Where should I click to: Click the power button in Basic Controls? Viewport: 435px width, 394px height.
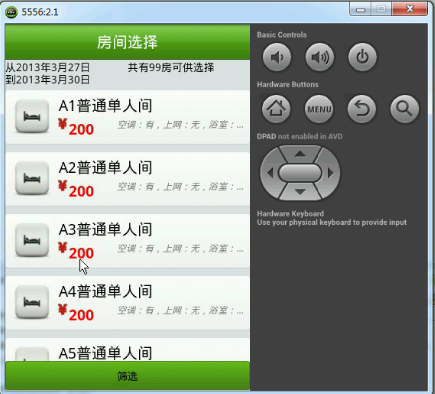click(x=362, y=57)
